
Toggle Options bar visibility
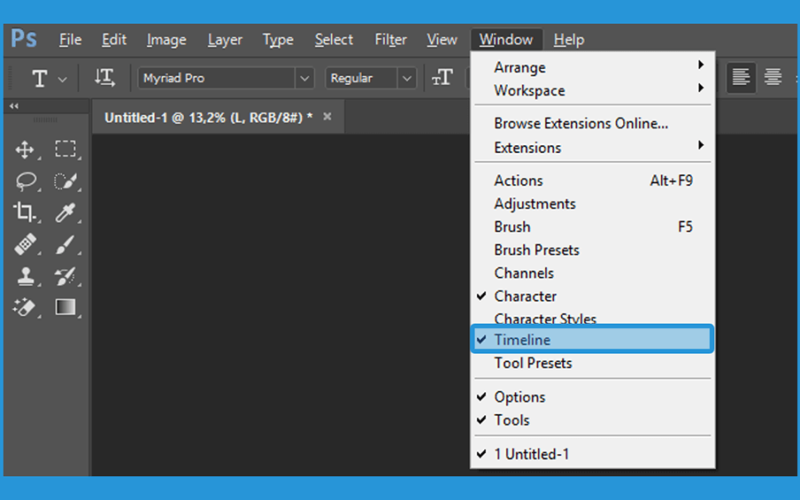click(x=592, y=397)
